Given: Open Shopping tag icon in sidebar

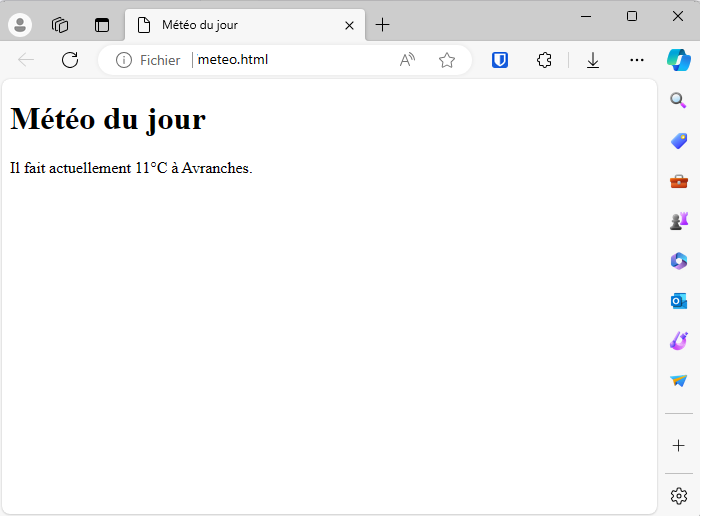Looking at the screenshot, I should [679, 141].
